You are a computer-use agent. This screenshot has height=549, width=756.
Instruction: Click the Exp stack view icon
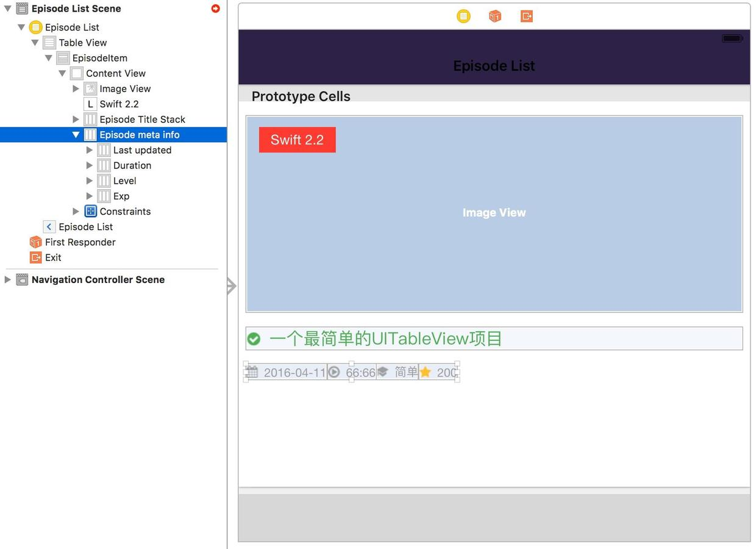(x=104, y=196)
